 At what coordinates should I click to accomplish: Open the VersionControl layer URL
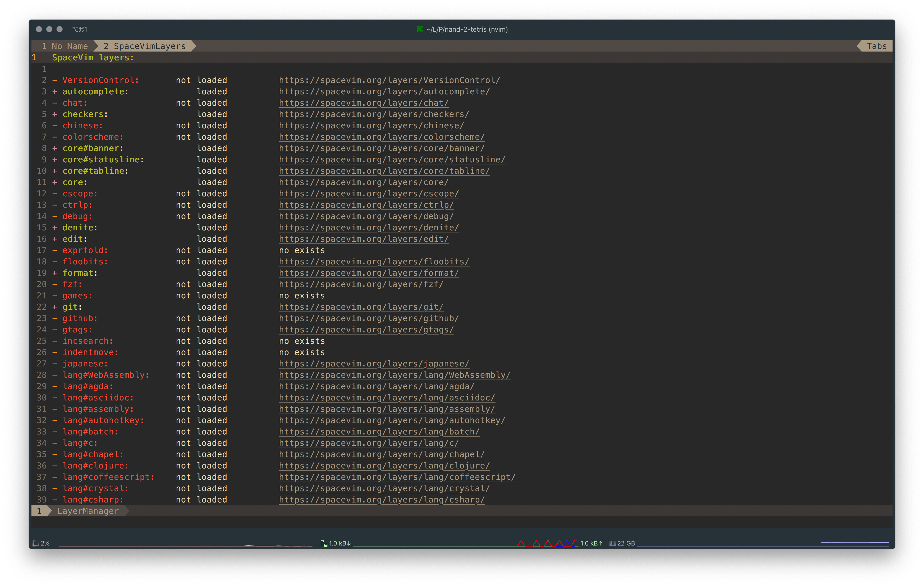click(x=390, y=80)
